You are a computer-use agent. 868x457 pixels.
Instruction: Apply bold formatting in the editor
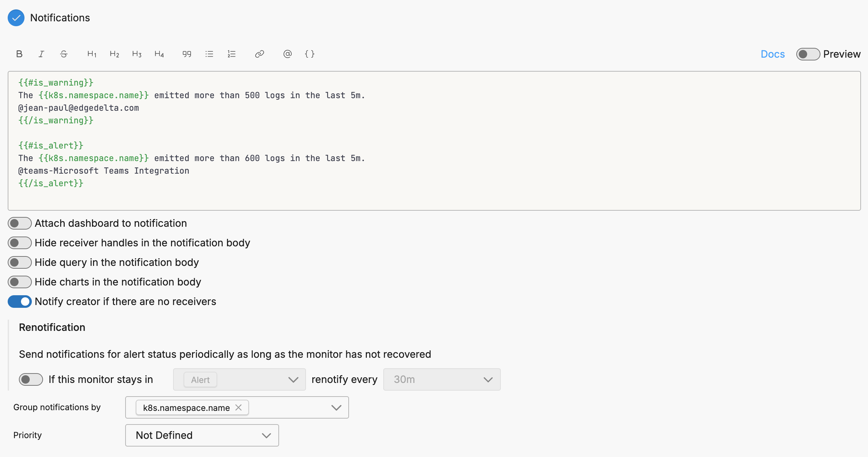[x=19, y=54]
